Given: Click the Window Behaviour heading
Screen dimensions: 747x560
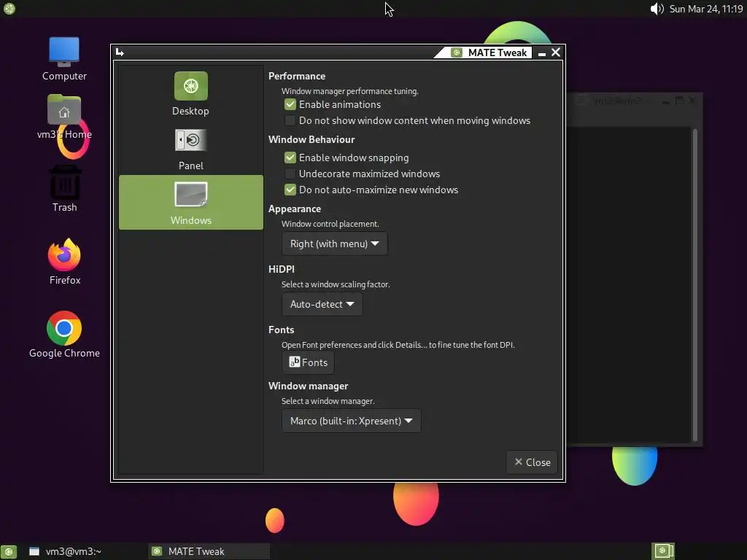Looking at the screenshot, I should click(311, 139).
